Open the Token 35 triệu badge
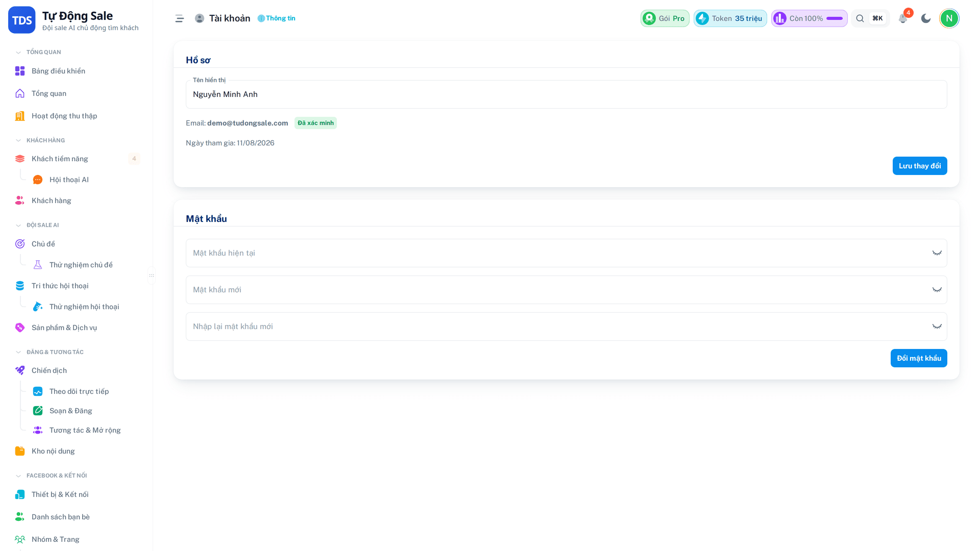 coord(730,18)
